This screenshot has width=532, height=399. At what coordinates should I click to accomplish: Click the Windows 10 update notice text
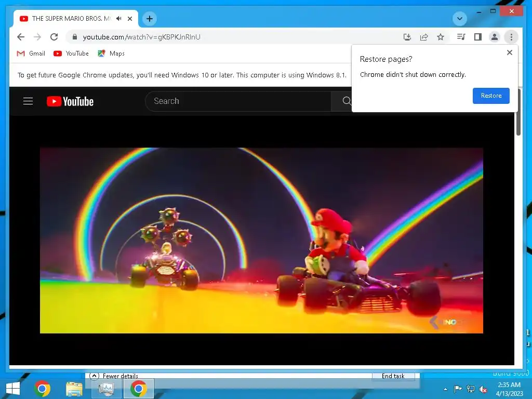[182, 75]
